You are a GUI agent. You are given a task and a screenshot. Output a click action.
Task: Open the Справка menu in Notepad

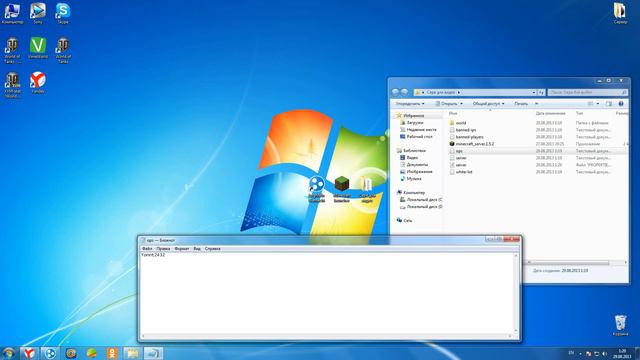(212, 248)
